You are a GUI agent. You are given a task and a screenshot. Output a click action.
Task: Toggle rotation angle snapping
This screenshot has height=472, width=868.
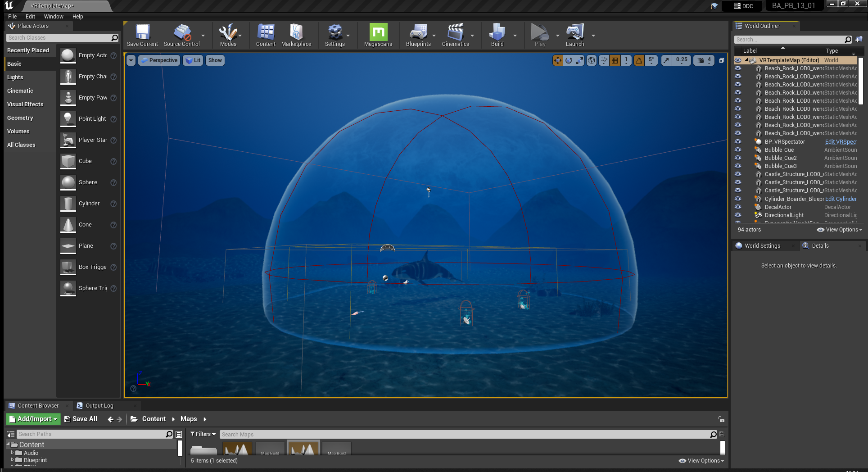click(639, 60)
